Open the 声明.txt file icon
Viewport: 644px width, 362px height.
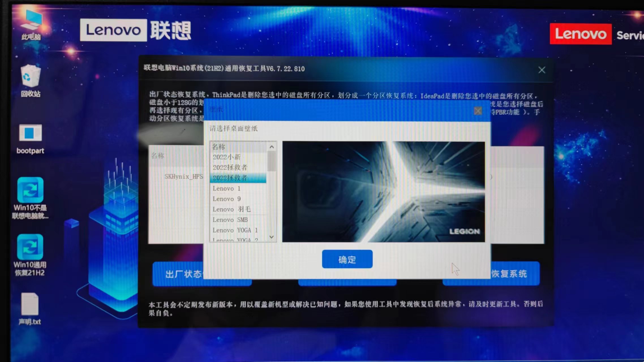29,309
